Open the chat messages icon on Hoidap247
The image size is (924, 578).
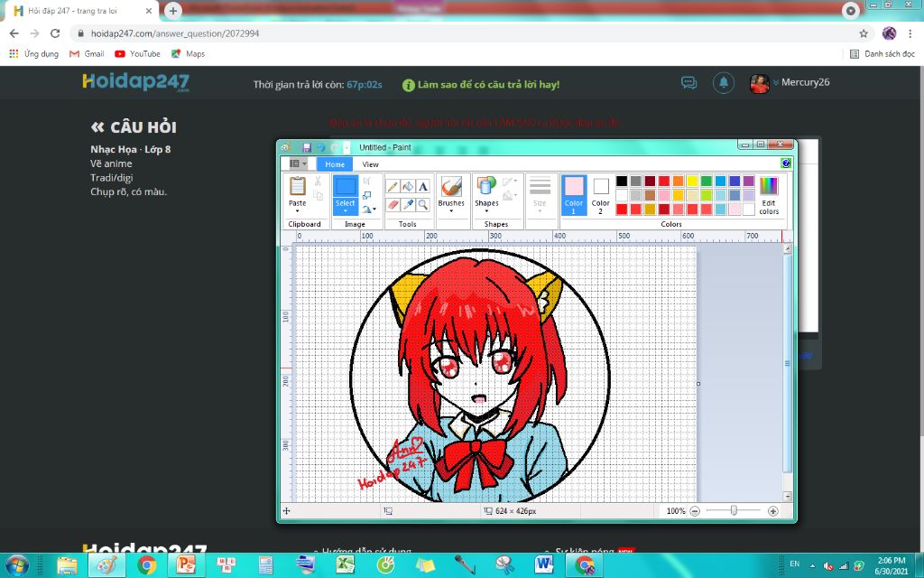[x=688, y=82]
